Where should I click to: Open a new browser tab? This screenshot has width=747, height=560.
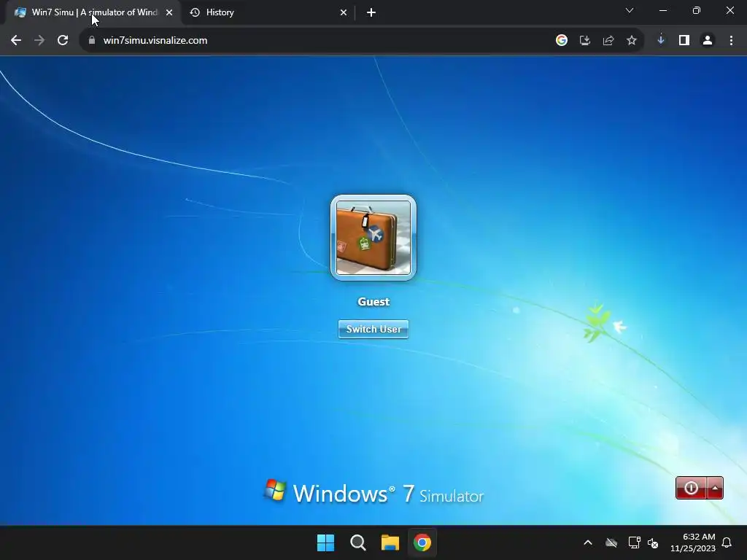pos(371,13)
